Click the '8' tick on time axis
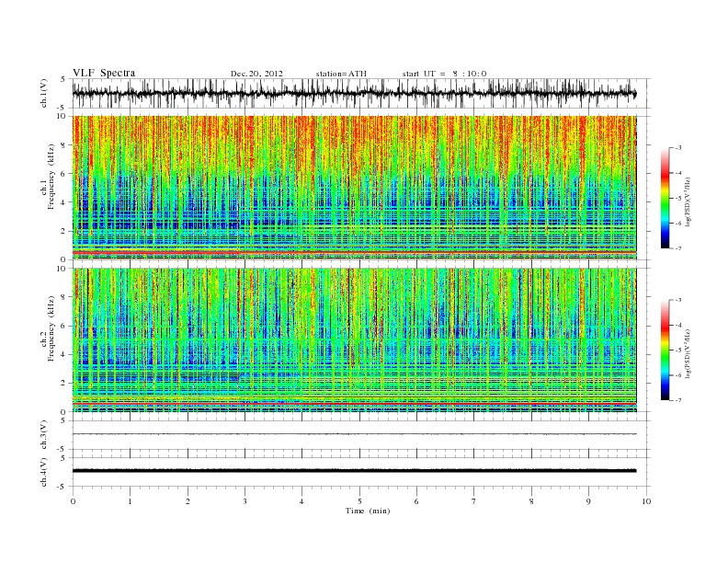 (531, 501)
